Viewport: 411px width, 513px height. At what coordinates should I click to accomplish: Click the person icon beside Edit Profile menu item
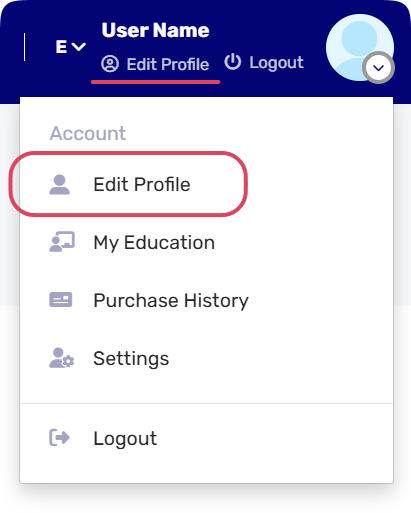click(59, 184)
